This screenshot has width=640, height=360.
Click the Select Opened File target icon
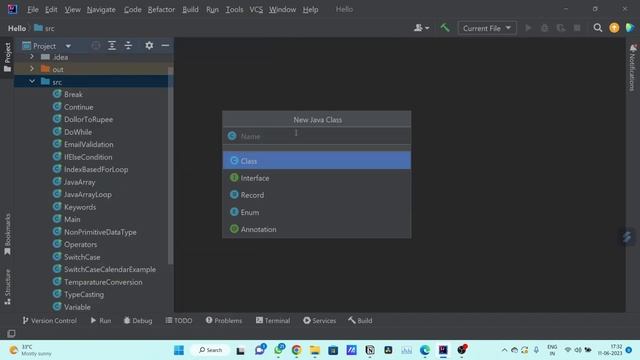pyautogui.click(x=96, y=46)
